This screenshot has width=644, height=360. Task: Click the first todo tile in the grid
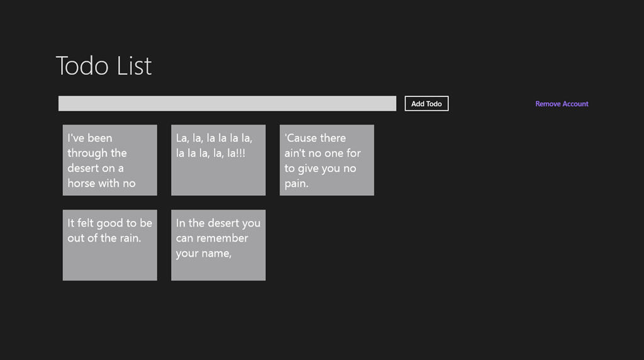(x=109, y=160)
